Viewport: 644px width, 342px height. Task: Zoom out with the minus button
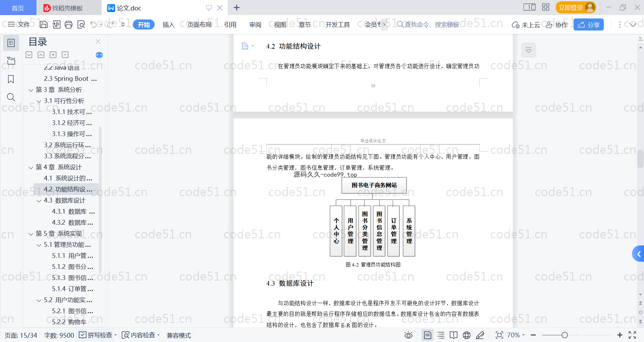(533, 335)
